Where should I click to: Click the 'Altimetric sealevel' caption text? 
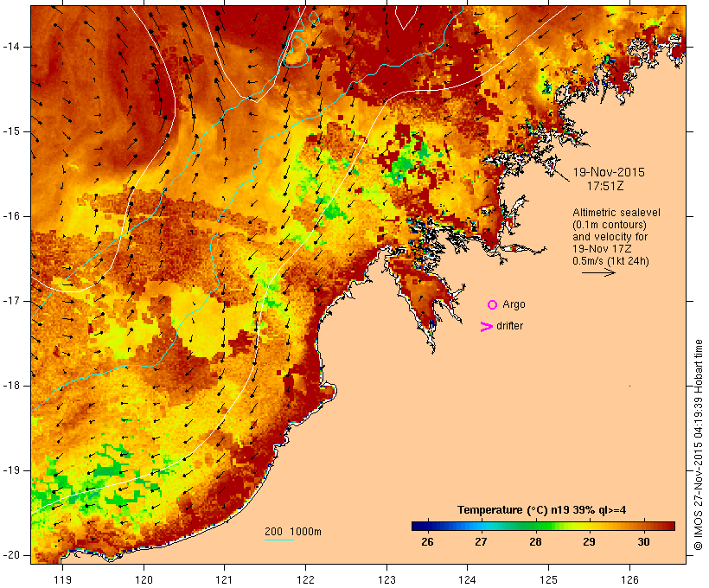tap(616, 213)
